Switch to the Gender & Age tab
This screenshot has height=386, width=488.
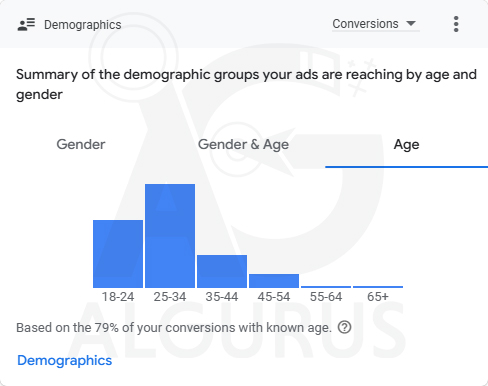pos(243,145)
